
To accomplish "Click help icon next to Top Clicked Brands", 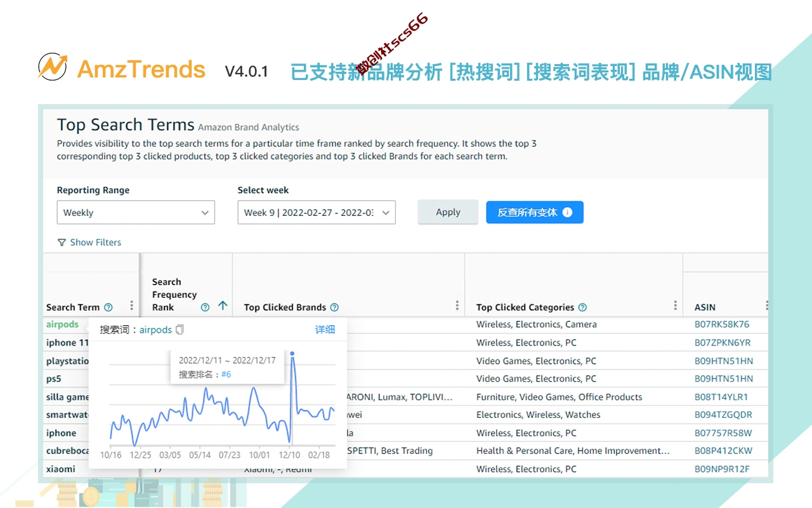I will click(334, 307).
